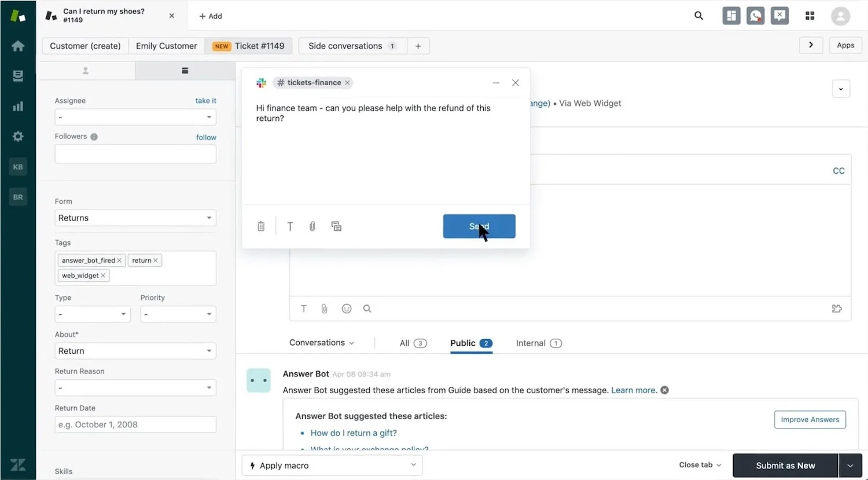Image resolution: width=868 pixels, height=480 pixels.
Task: Expand the Close tab options
Action: coord(700,465)
